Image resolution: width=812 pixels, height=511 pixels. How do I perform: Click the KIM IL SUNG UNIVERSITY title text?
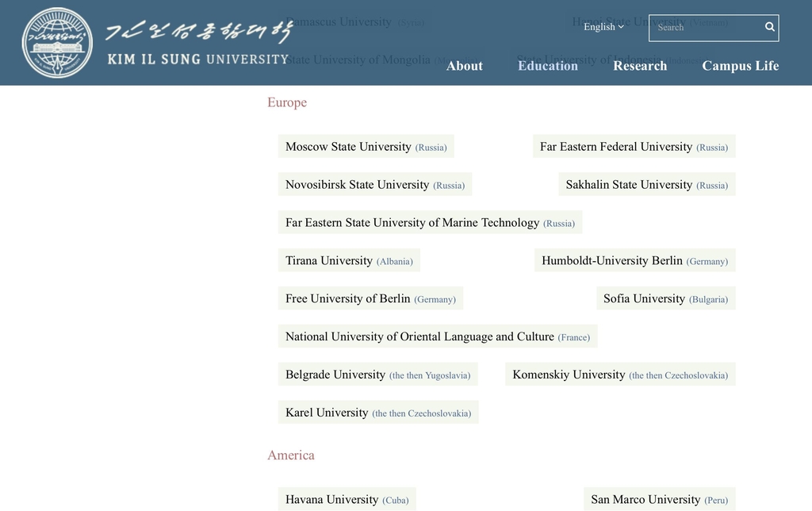(x=197, y=59)
